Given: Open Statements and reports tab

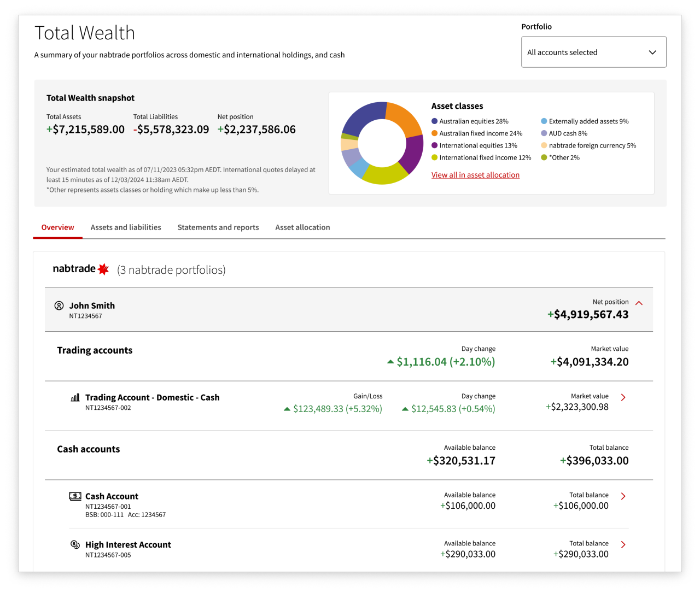Looking at the screenshot, I should point(218,227).
